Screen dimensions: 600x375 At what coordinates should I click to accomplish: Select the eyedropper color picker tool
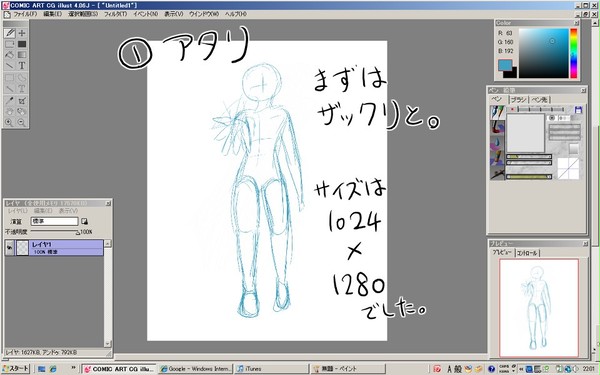[10, 101]
